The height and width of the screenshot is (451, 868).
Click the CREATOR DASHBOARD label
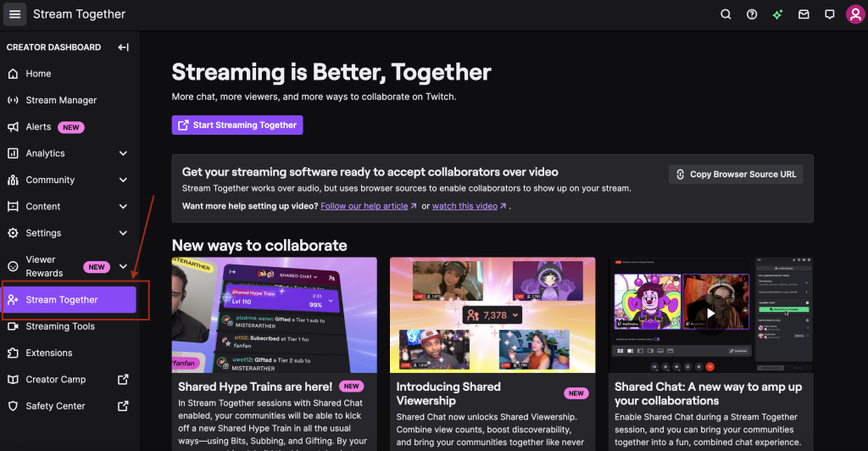[x=53, y=47]
